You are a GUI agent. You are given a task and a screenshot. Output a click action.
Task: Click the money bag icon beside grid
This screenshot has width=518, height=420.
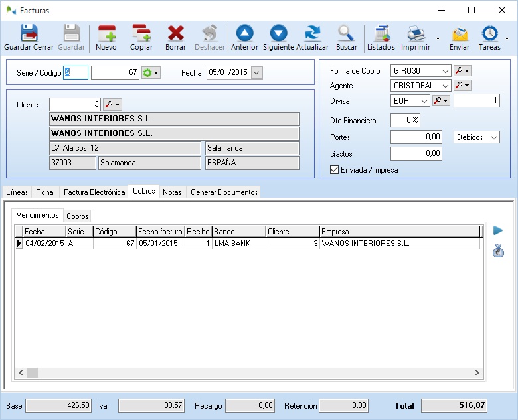click(498, 251)
